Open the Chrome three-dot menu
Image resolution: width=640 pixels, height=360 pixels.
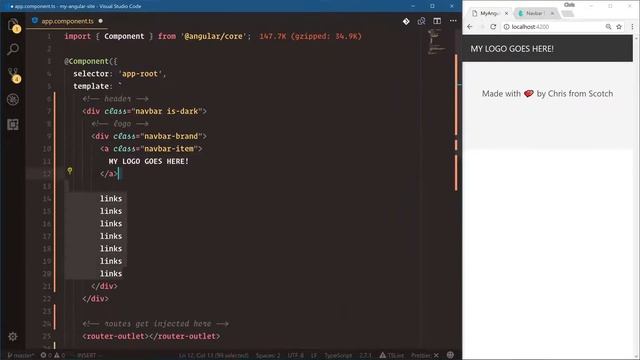(x=632, y=27)
